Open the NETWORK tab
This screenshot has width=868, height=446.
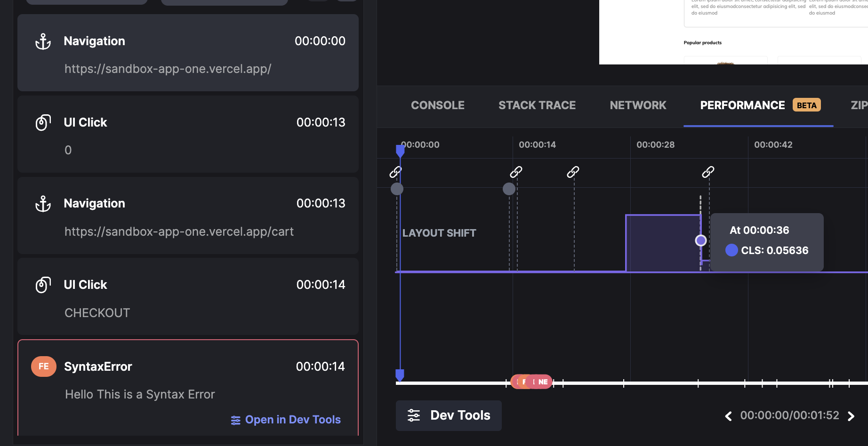click(638, 105)
